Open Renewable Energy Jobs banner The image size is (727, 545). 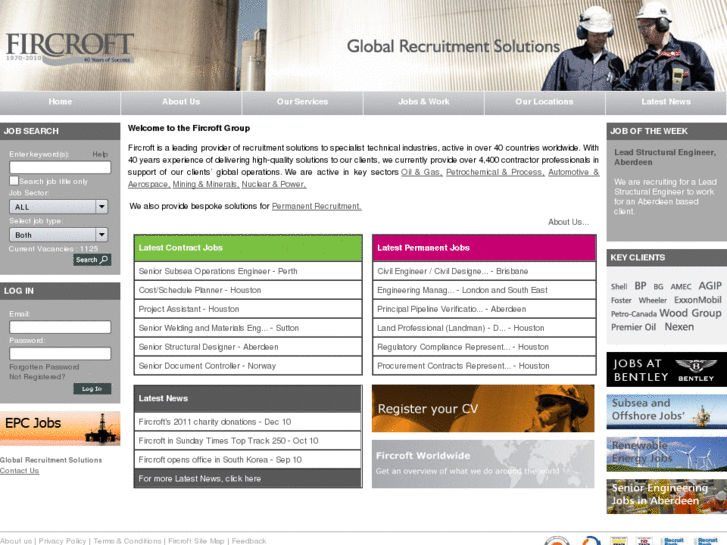tap(667, 454)
